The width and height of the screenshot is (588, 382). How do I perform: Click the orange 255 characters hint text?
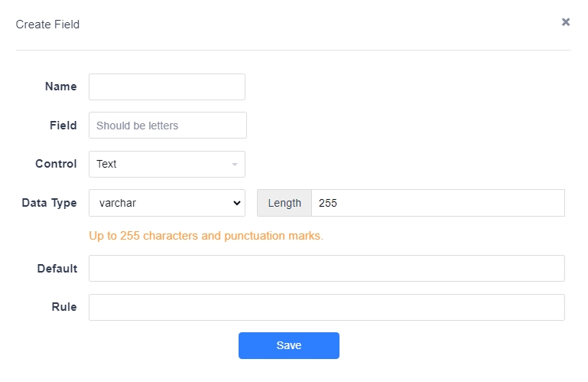click(206, 236)
